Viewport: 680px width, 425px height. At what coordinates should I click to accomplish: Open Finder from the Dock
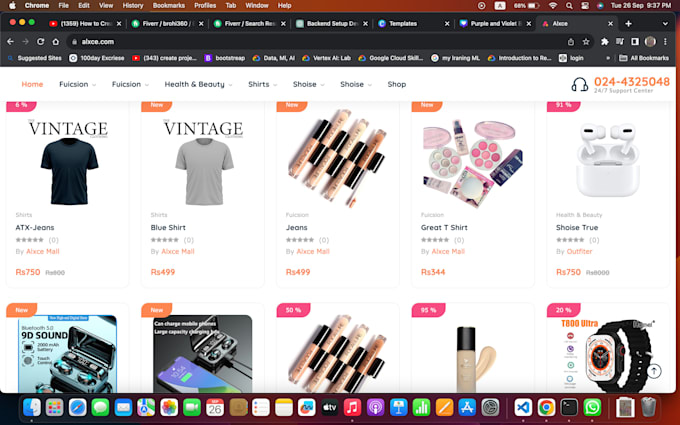pos(32,407)
